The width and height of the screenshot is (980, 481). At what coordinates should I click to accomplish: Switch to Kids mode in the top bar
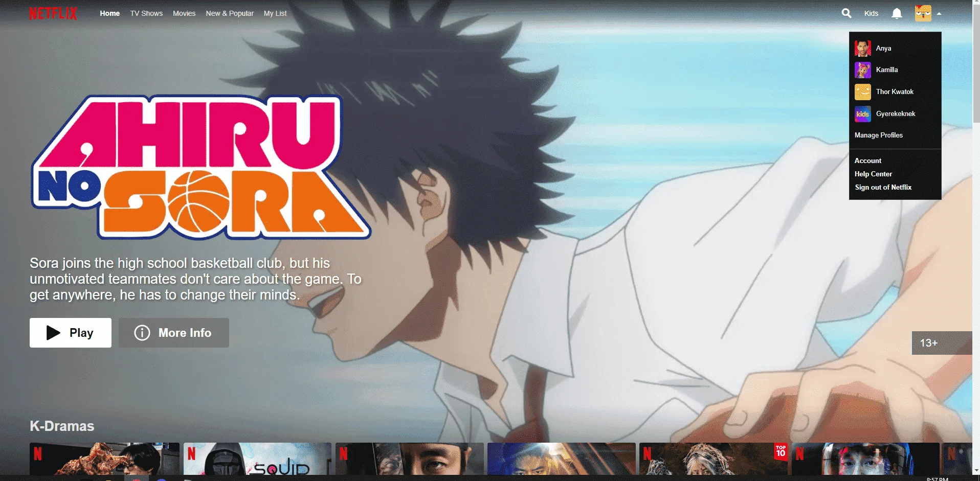point(871,13)
